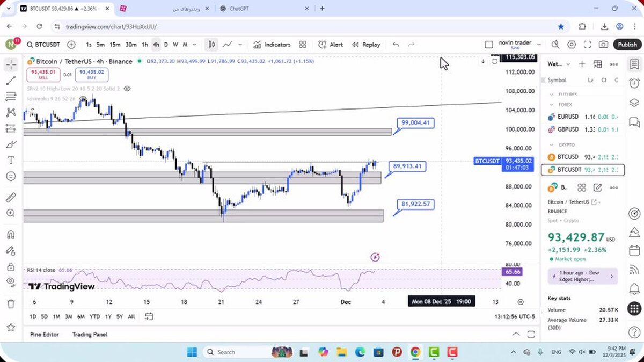Select the 5m timeframe
The width and height of the screenshot is (644, 362).
[x=100, y=45]
